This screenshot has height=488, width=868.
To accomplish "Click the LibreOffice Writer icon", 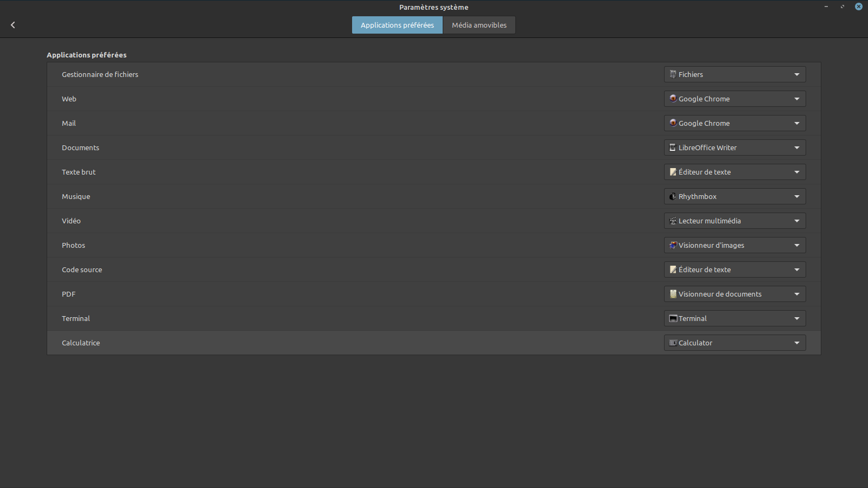I will tap(673, 147).
